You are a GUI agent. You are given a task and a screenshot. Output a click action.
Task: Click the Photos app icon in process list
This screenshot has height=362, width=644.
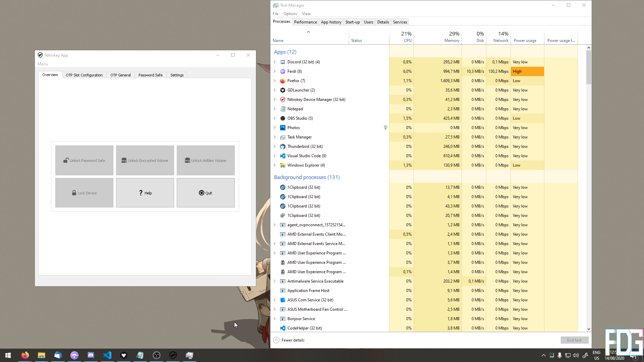(282, 128)
